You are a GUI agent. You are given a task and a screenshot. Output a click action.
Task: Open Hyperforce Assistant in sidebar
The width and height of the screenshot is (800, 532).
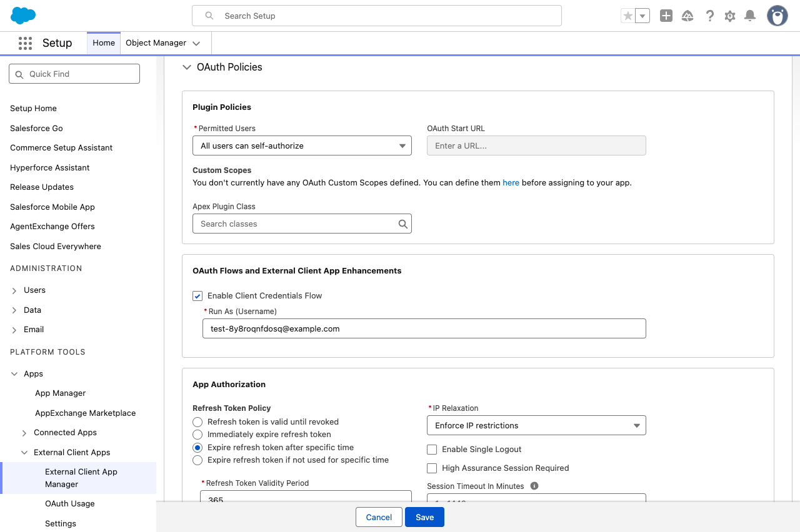(x=50, y=167)
